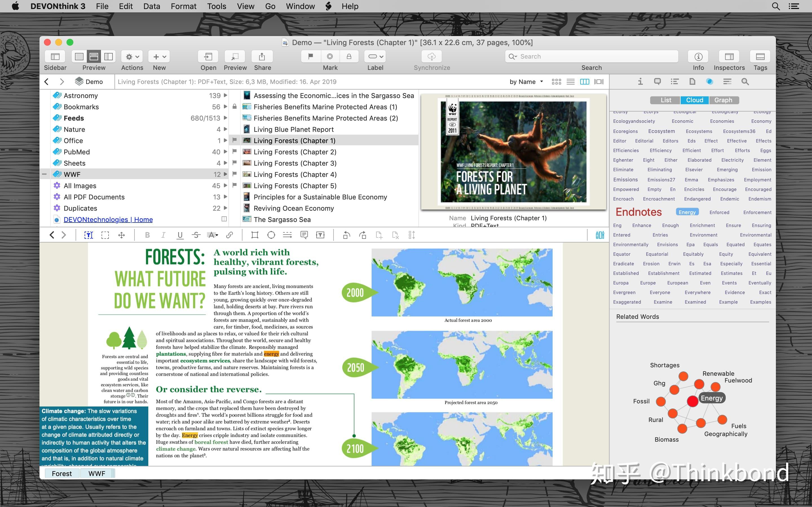
Task: Select the rectangle annotation tool
Action: 255,235
